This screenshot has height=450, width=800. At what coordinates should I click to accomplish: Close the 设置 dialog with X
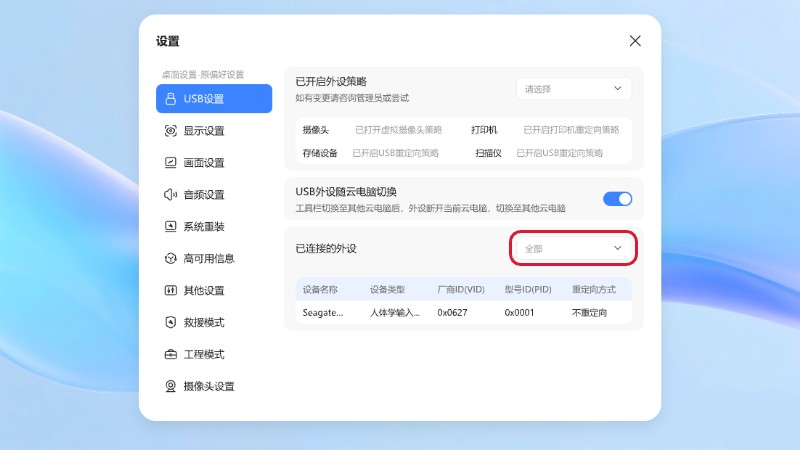click(x=635, y=41)
